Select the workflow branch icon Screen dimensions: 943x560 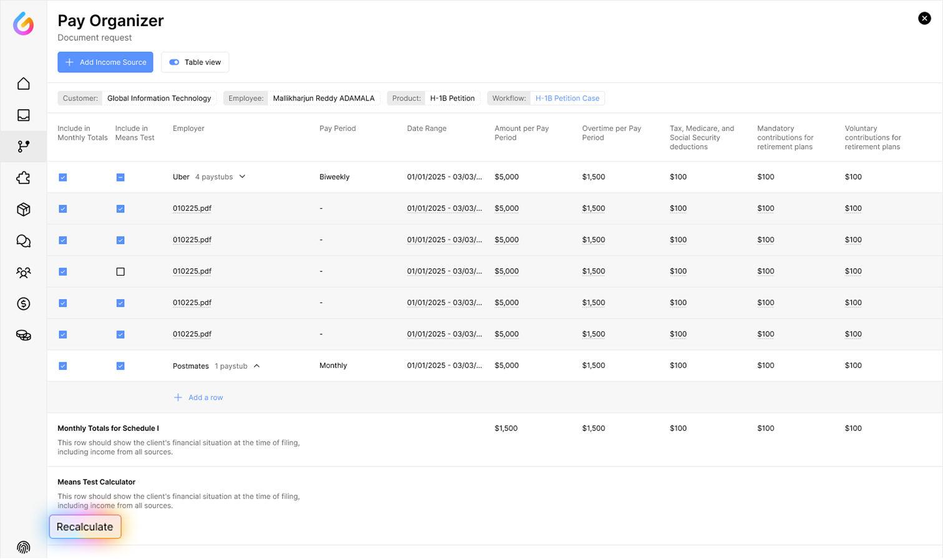pos(23,147)
